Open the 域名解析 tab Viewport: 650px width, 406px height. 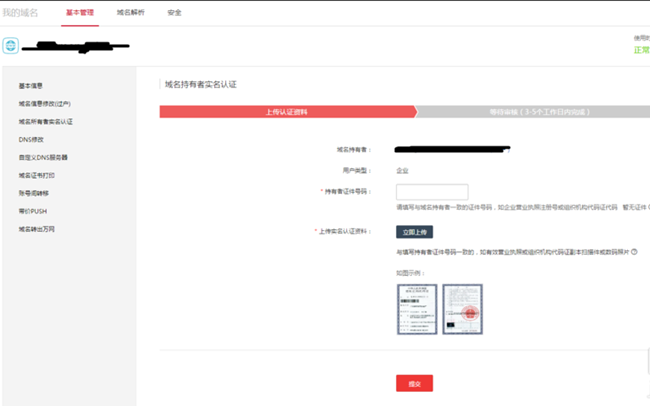coord(131,13)
